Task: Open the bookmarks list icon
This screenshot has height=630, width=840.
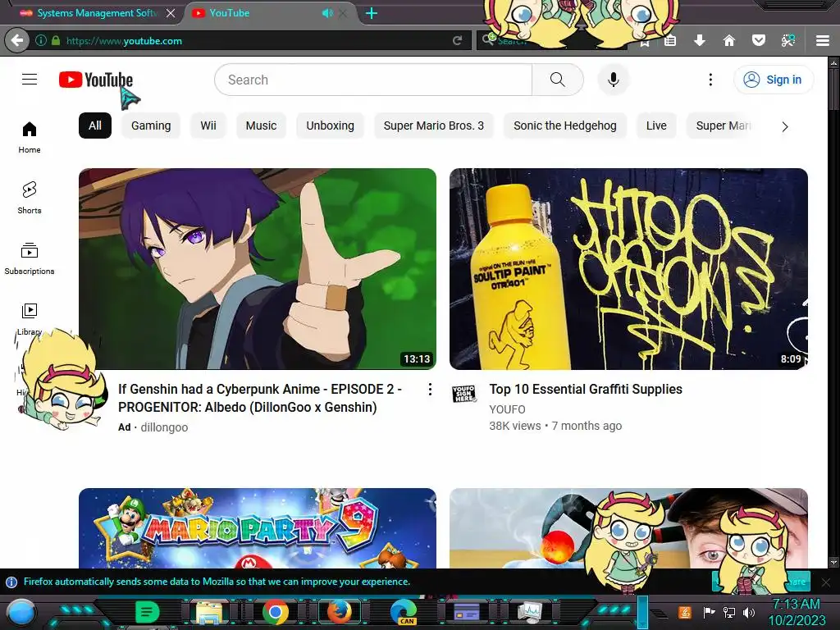Action: (x=669, y=40)
